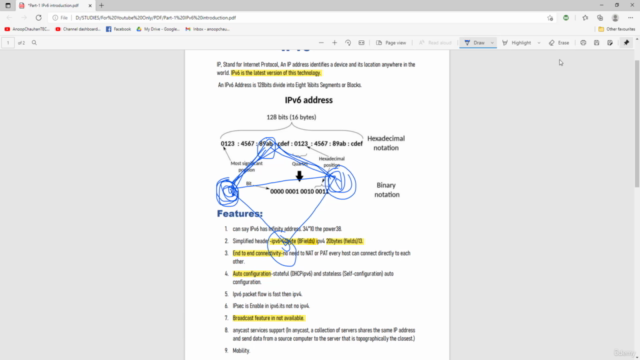Click the 'IPv6 address' diagram title
The image size is (640, 360).
coord(309,100)
